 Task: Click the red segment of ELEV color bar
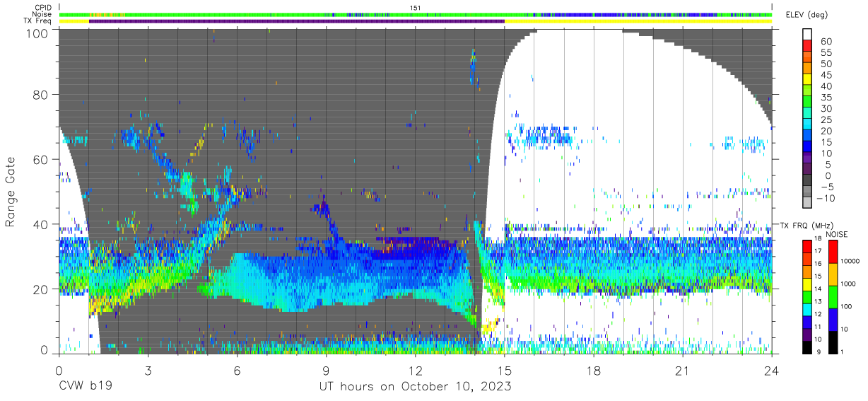[808, 46]
